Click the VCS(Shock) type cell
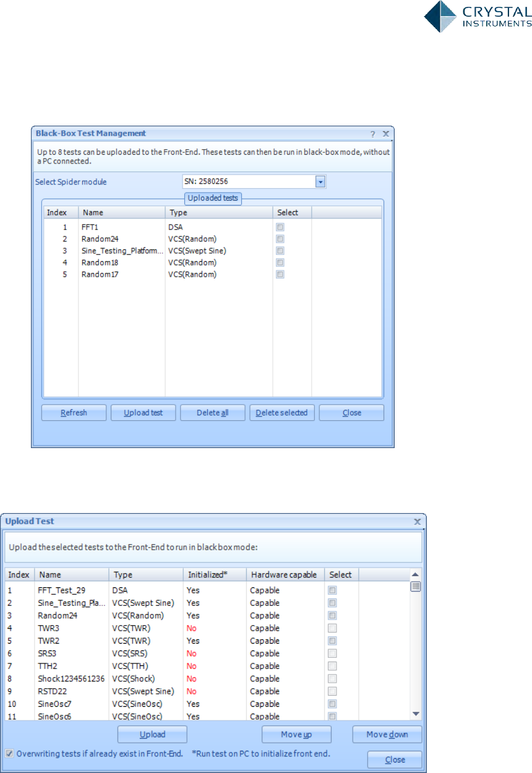Viewport: 532px width, 773px height. pos(134,679)
